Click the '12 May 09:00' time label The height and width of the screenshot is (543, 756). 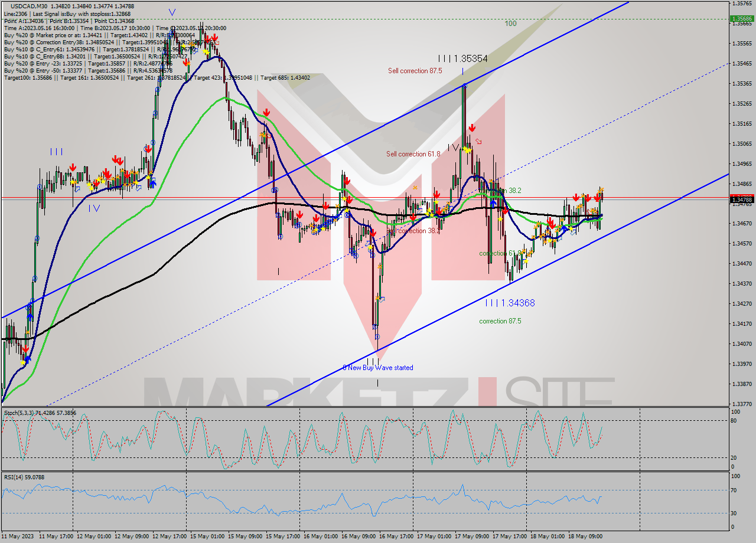click(x=131, y=536)
